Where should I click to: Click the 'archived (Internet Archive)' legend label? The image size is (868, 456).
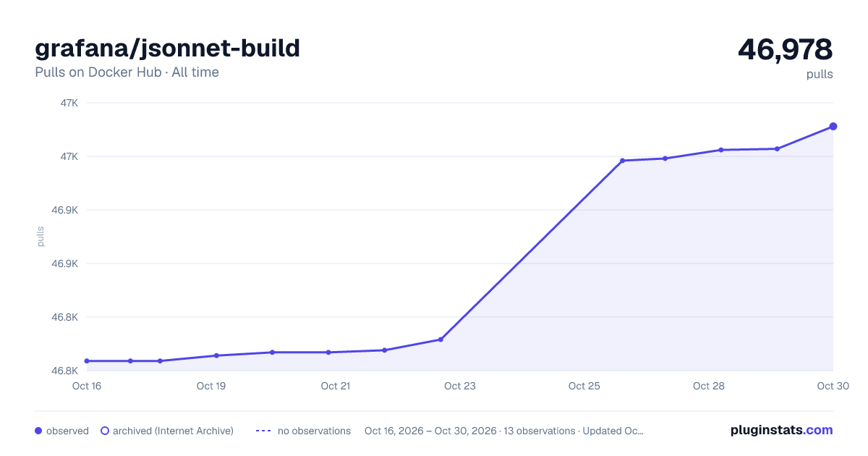coord(173,431)
